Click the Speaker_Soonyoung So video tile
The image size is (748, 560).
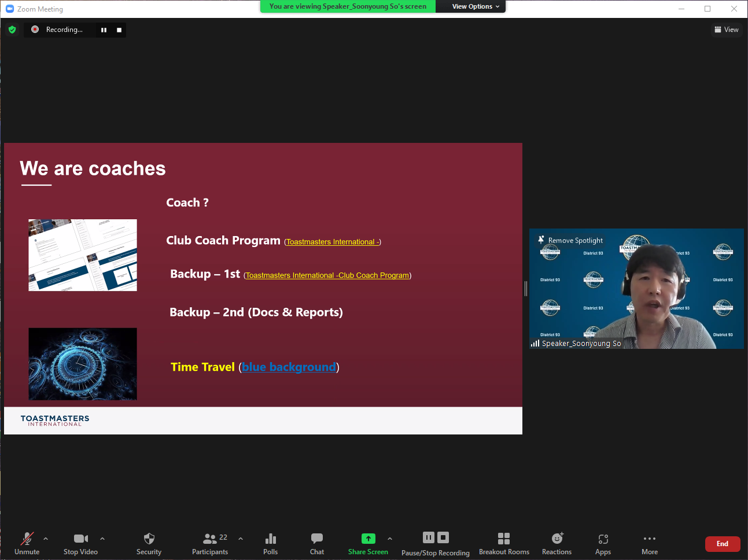[x=636, y=289]
